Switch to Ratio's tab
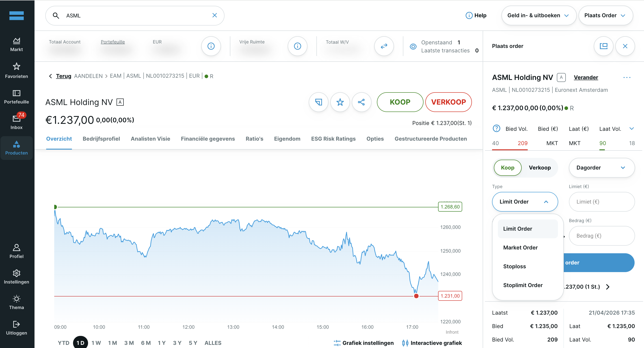 (254, 139)
